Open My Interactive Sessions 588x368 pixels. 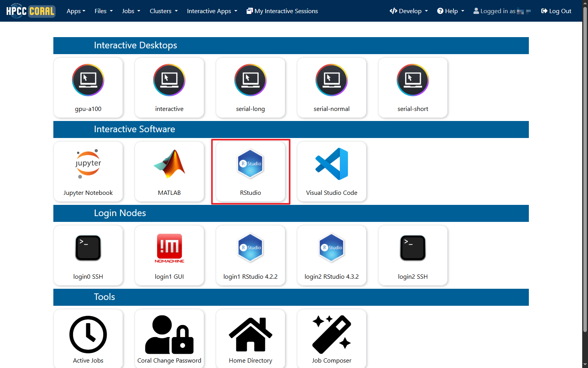click(x=282, y=11)
